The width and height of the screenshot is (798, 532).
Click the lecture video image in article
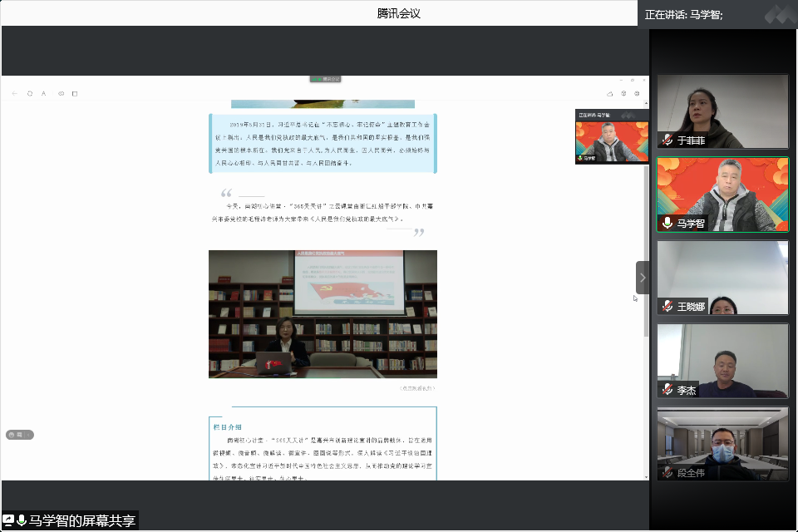[323, 314]
